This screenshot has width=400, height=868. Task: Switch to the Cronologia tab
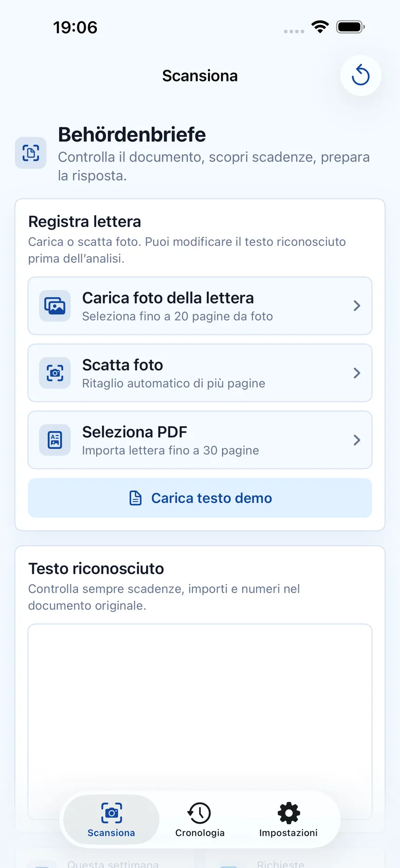[200, 820]
